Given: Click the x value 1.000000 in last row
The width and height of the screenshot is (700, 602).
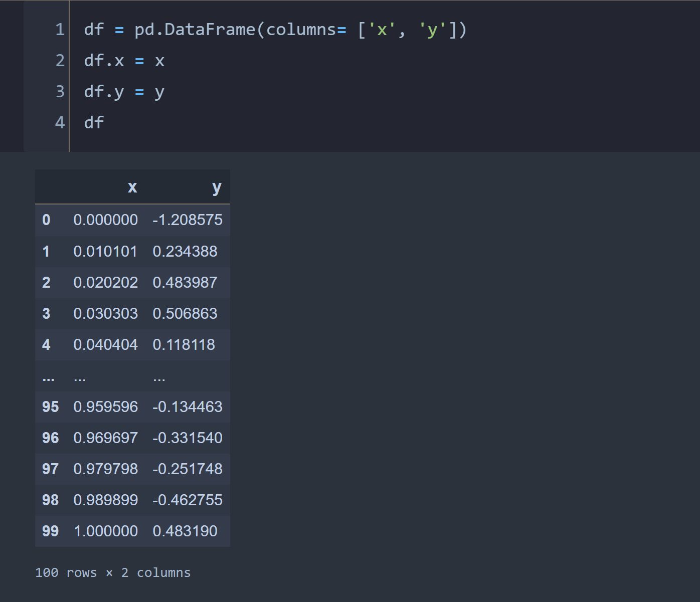Looking at the screenshot, I should 105,531.
